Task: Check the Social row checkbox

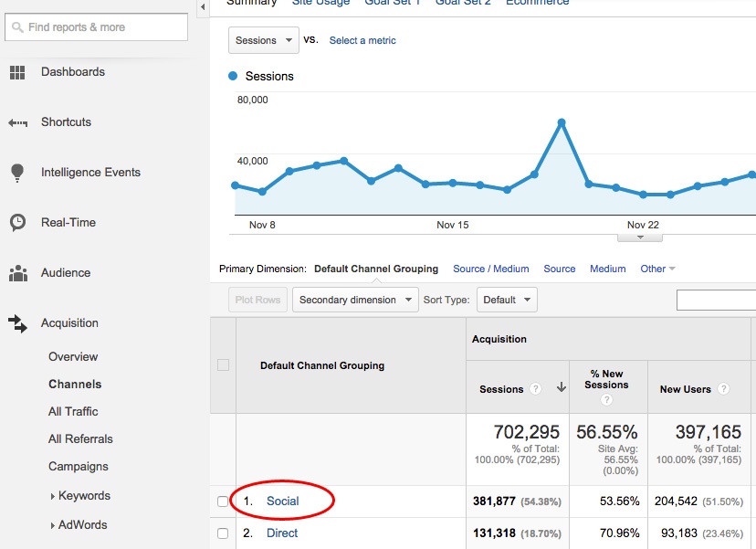Action: pyautogui.click(x=223, y=501)
